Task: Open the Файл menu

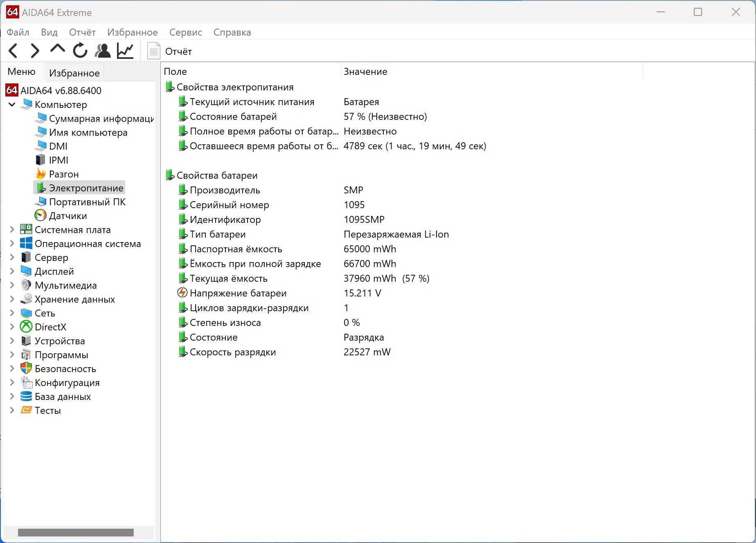Action: coord(18,32)
